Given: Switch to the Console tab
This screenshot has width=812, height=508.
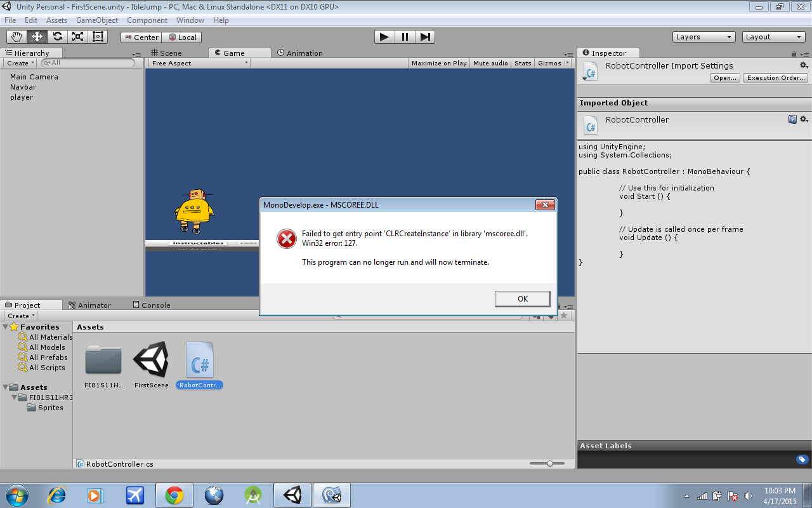Looking at the screenshot, I should pyautogui.click(x=152, y=305).
